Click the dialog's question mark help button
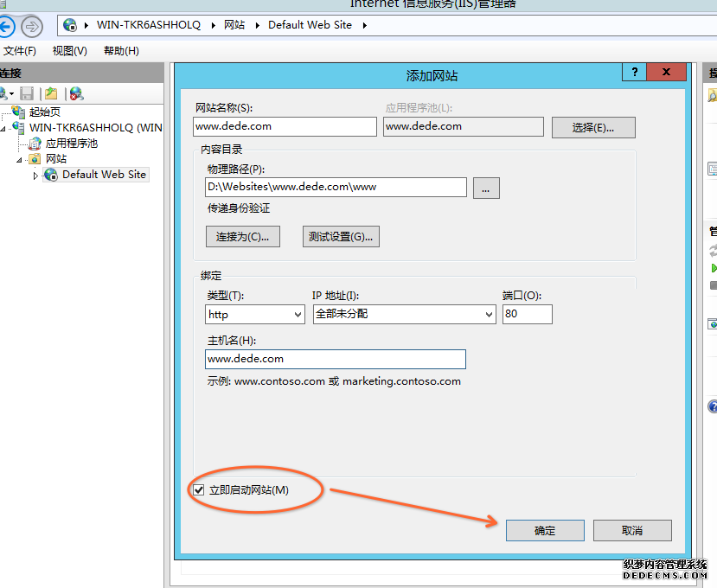The image size is (717, 588). pos(634,73)
